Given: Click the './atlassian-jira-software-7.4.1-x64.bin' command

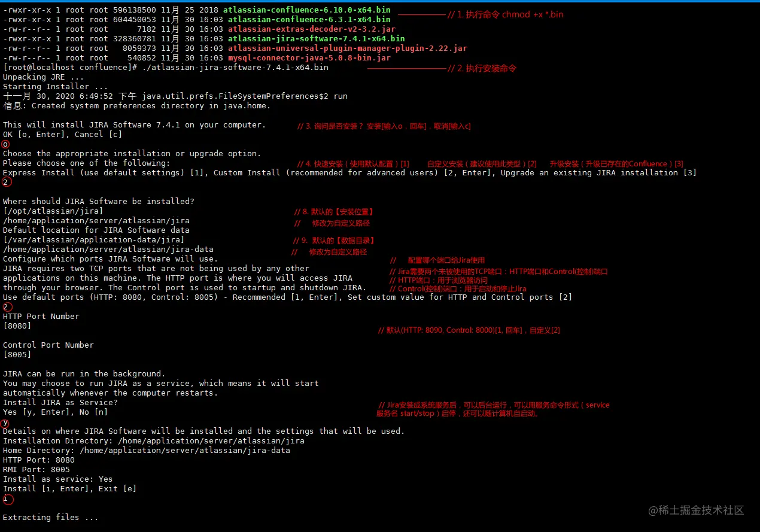Looking at the screenshot, I should tap(235, 68).
